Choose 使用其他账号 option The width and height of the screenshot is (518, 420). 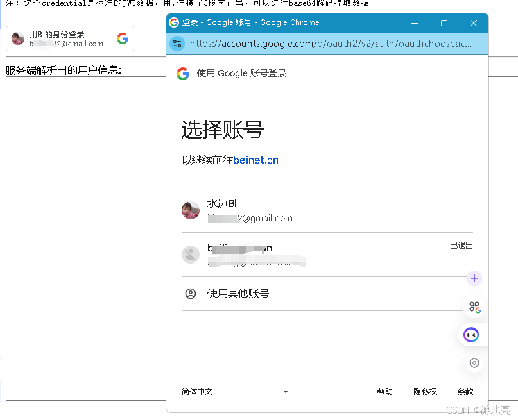[327, 294]
